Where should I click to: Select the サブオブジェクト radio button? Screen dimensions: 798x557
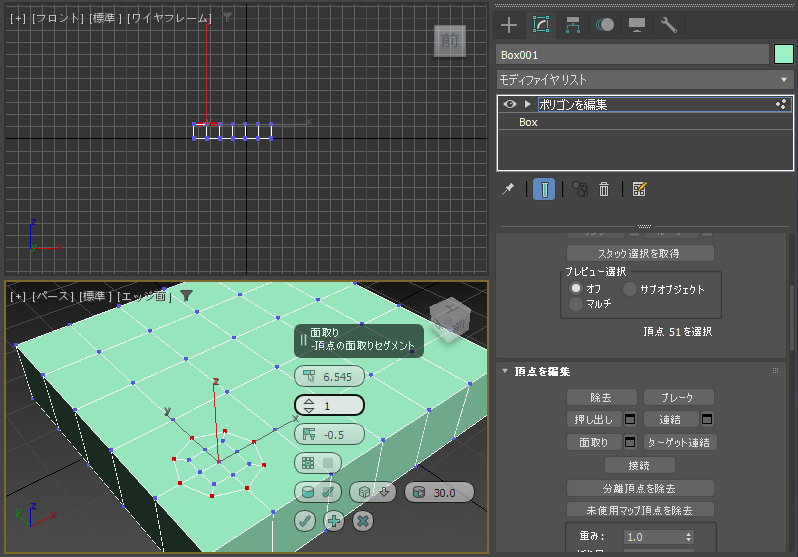[x=630, y=289]
